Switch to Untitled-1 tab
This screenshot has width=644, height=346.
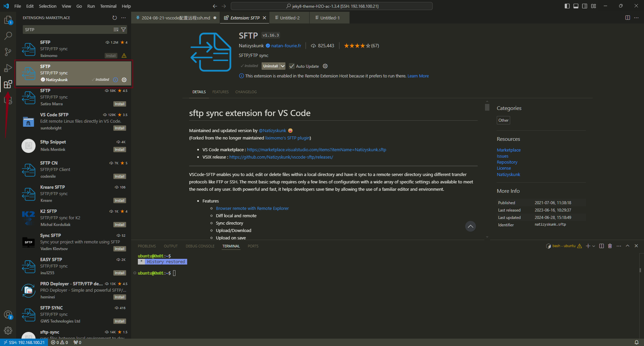(330, 18)
